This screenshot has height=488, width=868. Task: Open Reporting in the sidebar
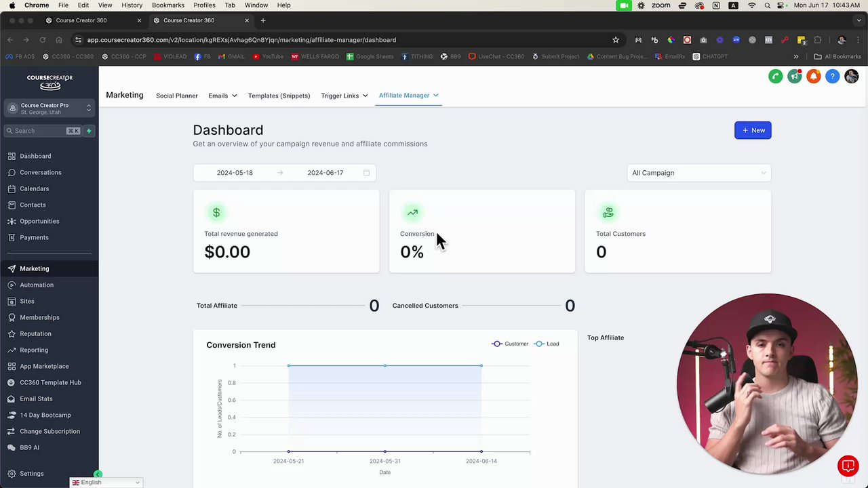(x=34, y=350)
